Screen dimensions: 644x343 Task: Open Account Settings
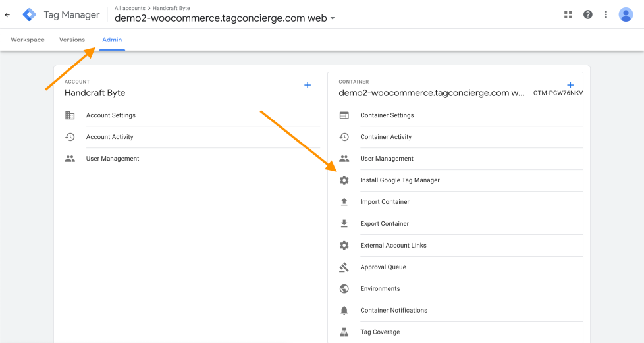[111, 115]
